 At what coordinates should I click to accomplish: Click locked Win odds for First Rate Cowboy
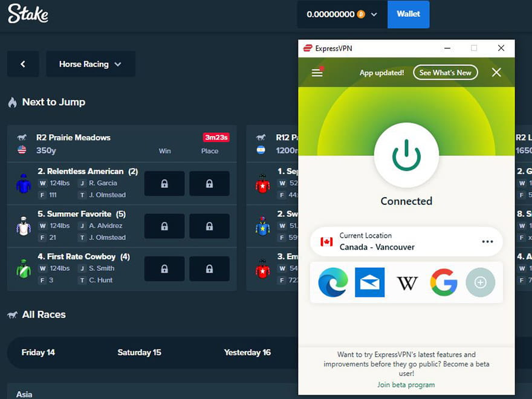tap(164, 268)
